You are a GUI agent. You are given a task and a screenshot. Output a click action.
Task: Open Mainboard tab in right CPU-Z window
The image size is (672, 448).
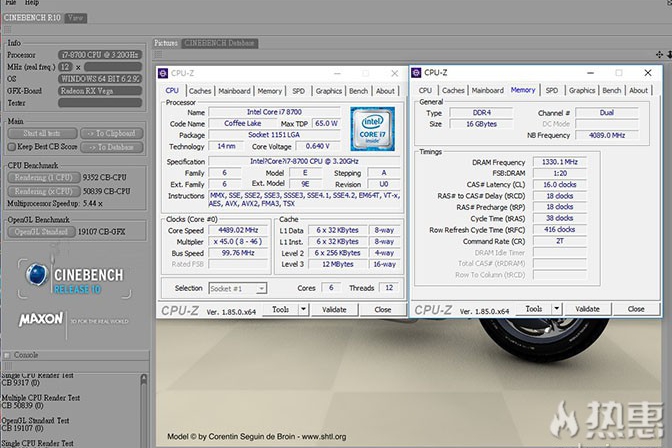487,90
